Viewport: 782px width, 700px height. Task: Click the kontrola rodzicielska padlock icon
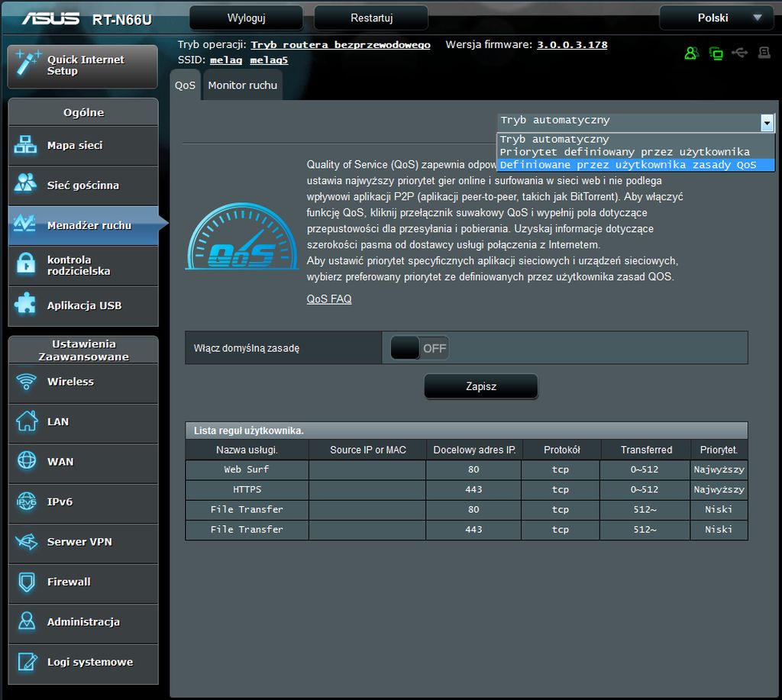tap(26, 263)
